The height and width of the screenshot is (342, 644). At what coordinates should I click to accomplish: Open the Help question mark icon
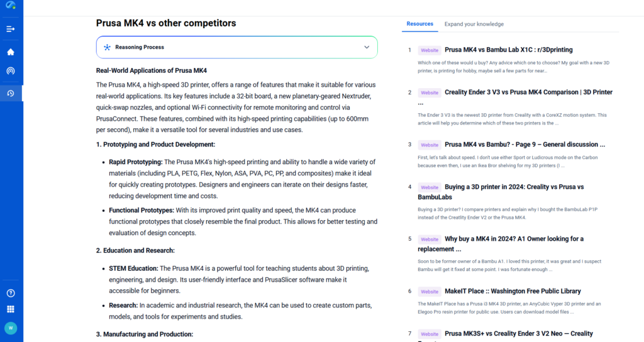(x=11, y=293)
